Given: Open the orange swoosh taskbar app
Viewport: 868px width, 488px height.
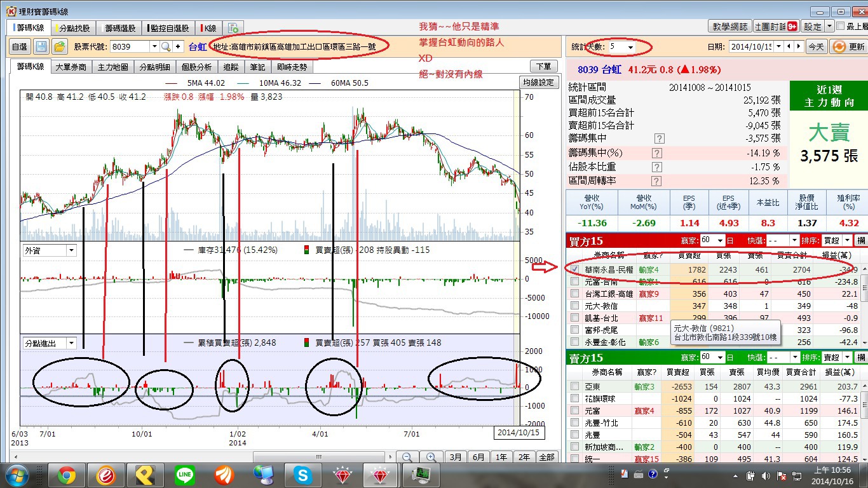Looking at the screenshot, I should click(x=224, y=475).
